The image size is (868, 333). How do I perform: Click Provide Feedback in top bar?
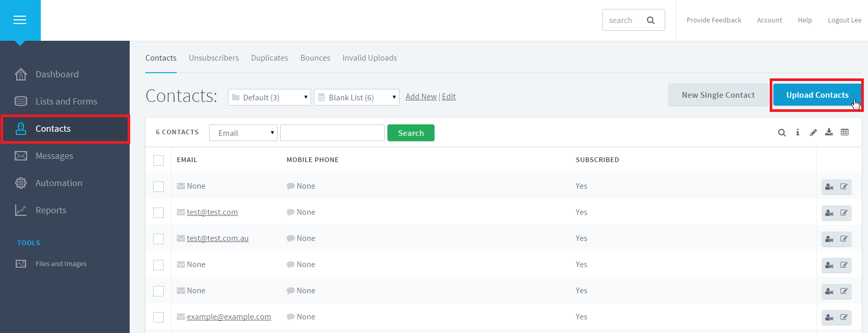pyautogui.click(x=714, y=20)
